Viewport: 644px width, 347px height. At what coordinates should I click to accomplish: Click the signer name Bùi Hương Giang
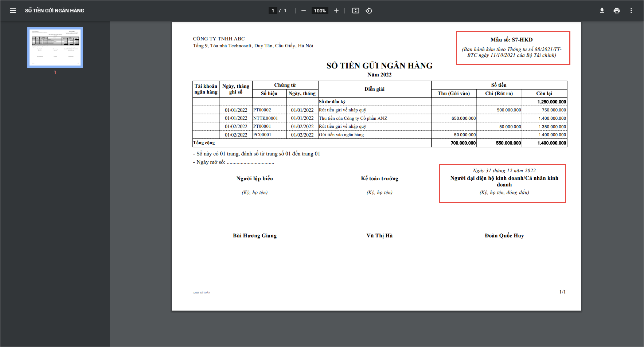pyautogui.click(x=255, y=236)
